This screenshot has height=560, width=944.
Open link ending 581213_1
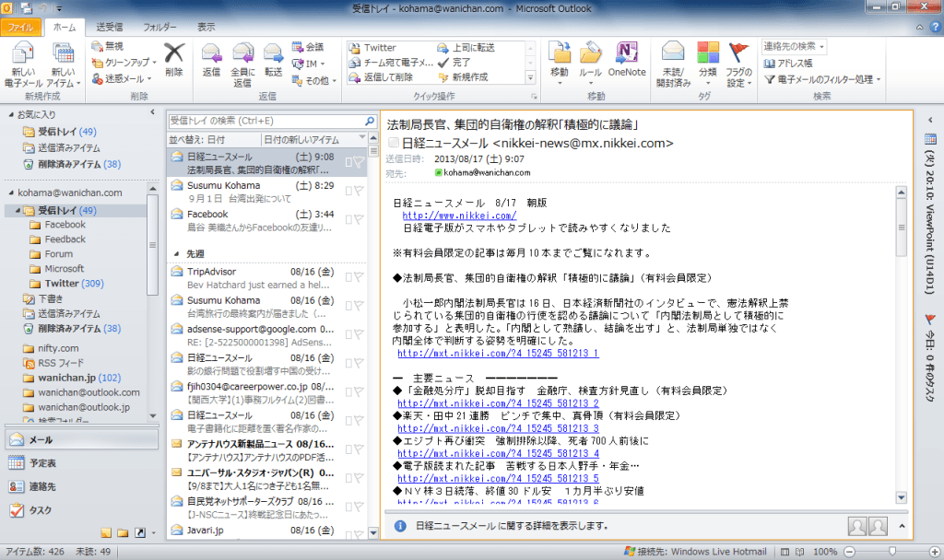click(x=498, y=353)
